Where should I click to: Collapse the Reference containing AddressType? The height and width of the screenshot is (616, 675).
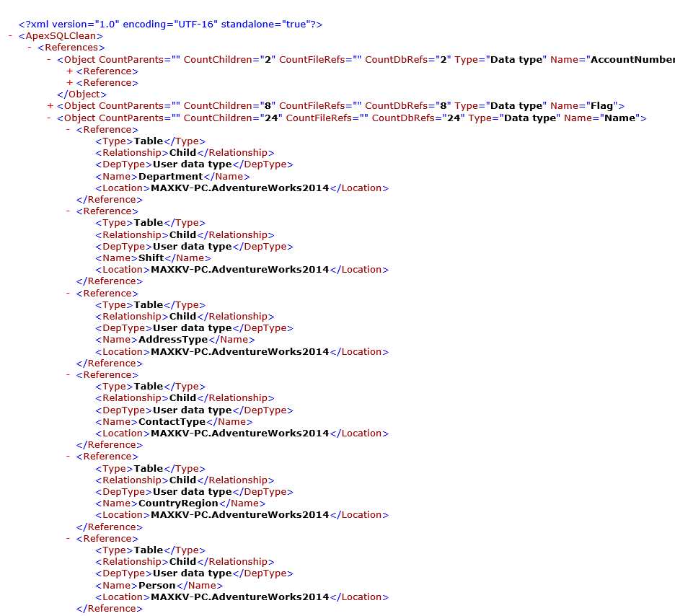pyautogui.click(x=68, y=293)
